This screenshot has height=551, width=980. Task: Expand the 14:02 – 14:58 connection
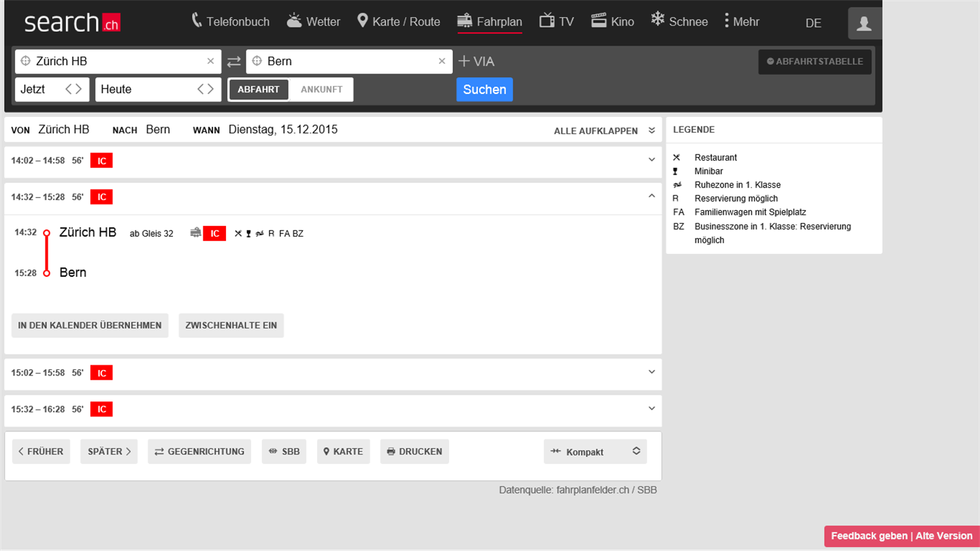[333, 161]
